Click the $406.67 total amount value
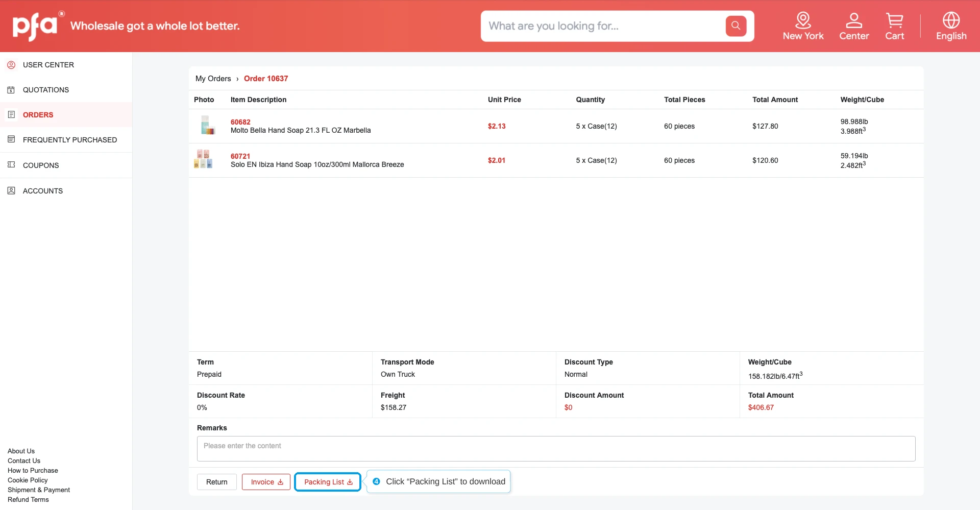980x510 pixels. (761, 407)
